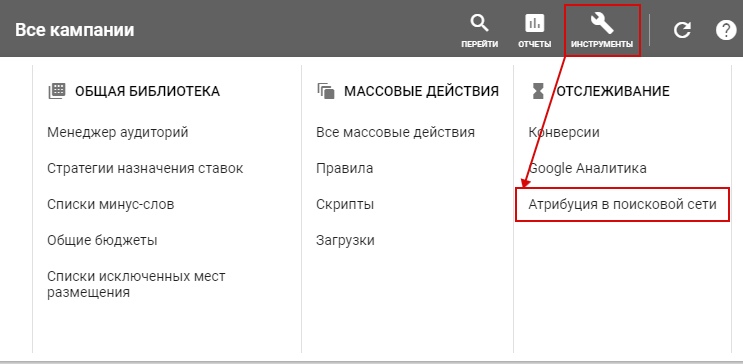
Task: Open Менеджер аудиторий
Action: coord(118,132)
